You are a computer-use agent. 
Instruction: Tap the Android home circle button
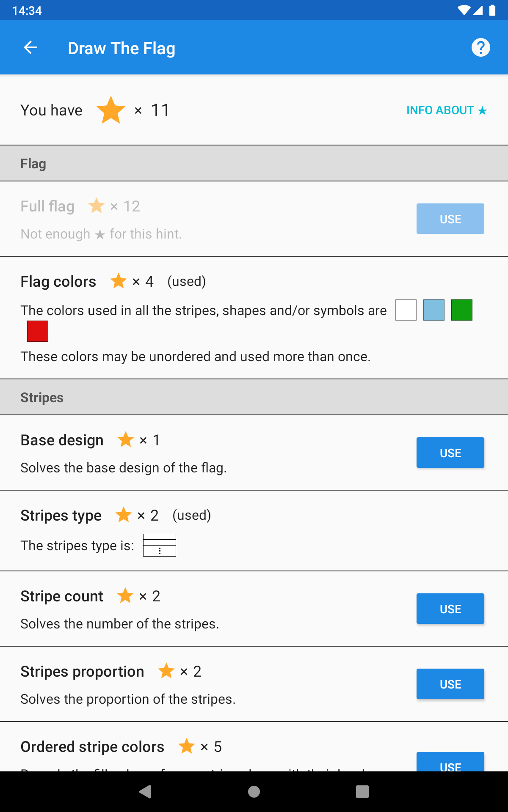[x=254, y=791]
